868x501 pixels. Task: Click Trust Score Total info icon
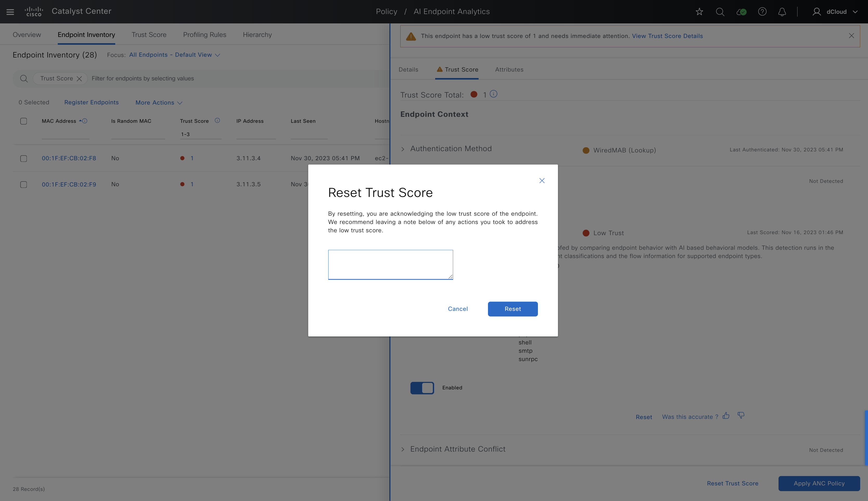point(493,94)
